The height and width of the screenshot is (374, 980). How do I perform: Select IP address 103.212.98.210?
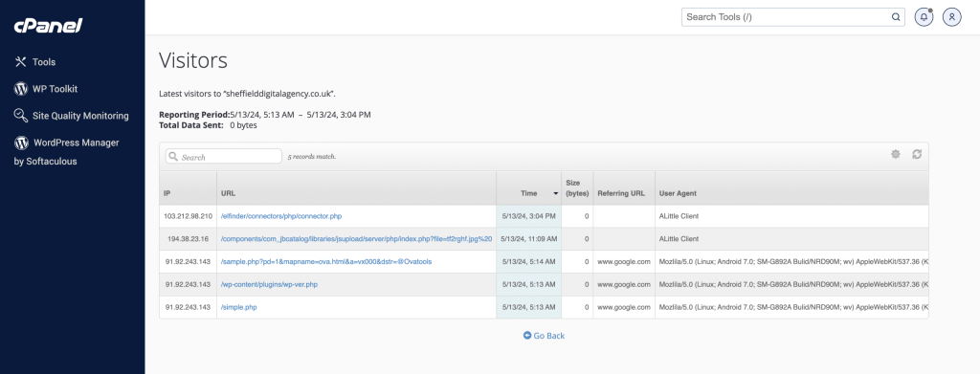189,216
